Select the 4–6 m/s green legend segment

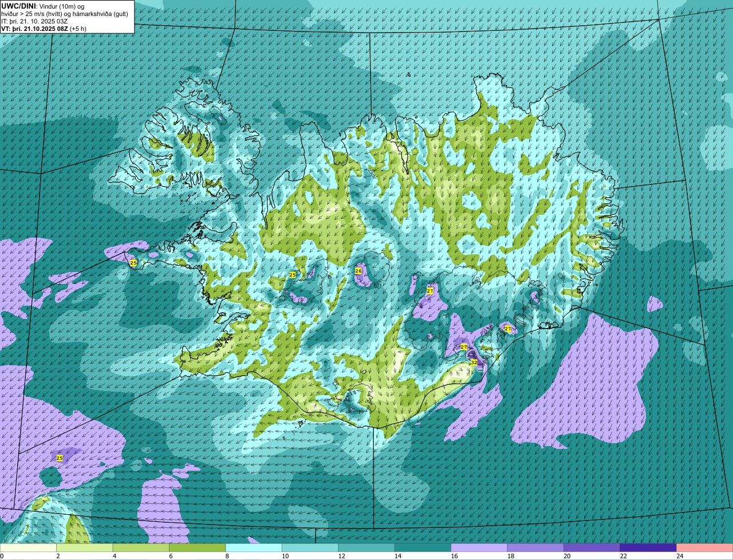[141, 547]
